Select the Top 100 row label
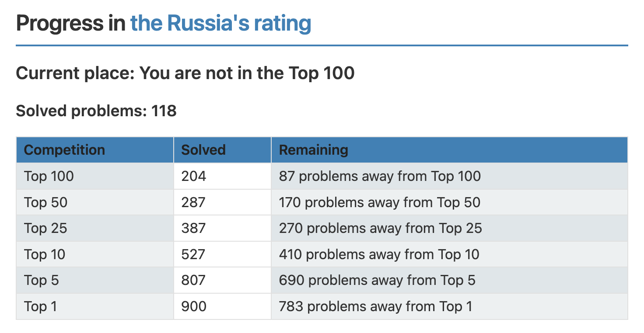Screen dimensions: 644x333 [49, 176]
